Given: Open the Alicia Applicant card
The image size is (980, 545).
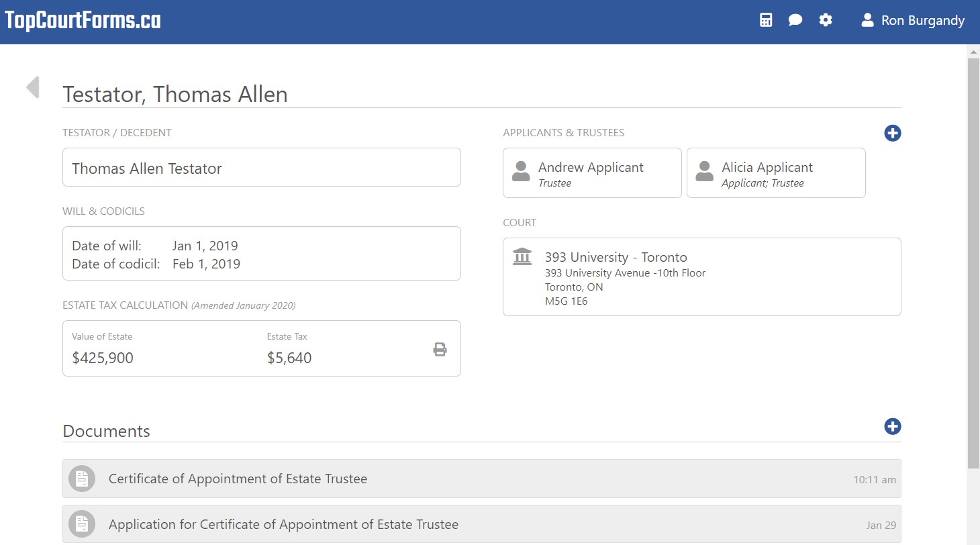Looking at the screenshot, I should (x=776, y=173).
